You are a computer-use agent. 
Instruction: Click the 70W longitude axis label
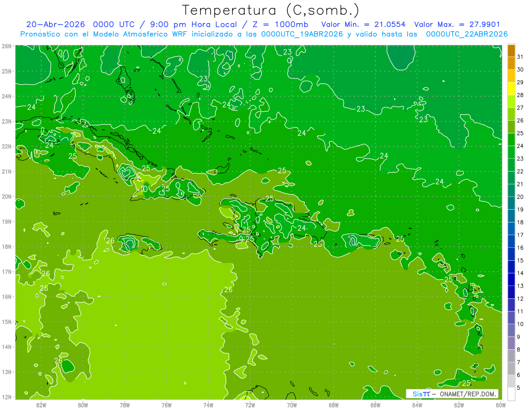tap(292, 405)
